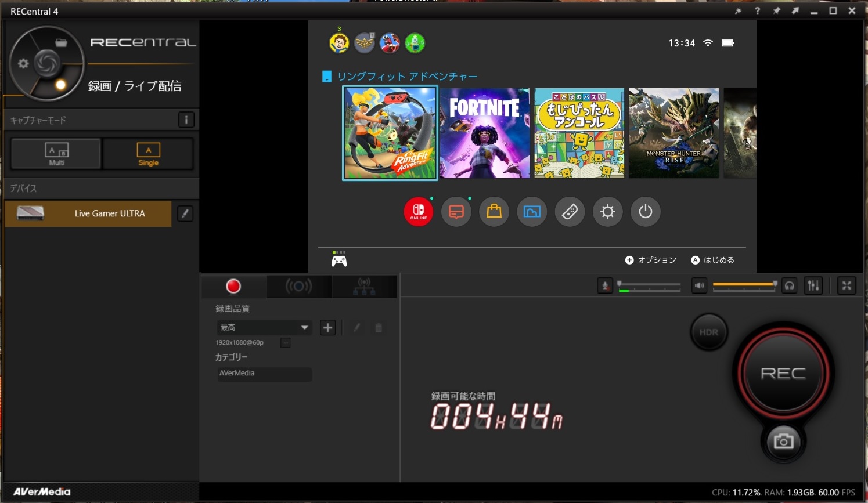Delete the recording quality profile
This screenshot has height=503, width=868.
pos(379,328)
